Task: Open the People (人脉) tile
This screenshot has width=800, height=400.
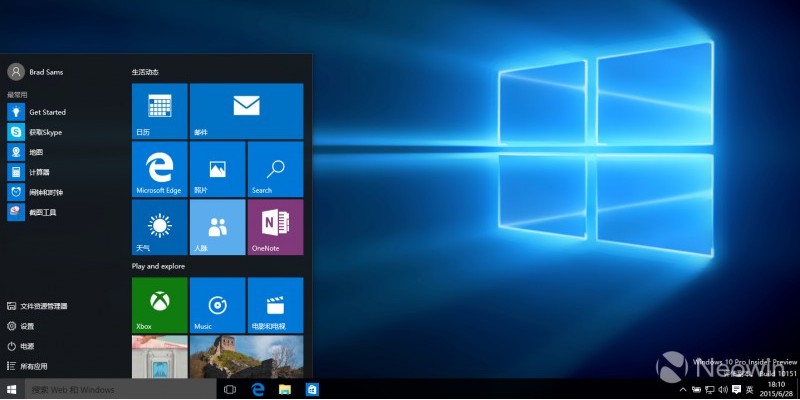Action: pyautogui.click(x=217, y=227)
